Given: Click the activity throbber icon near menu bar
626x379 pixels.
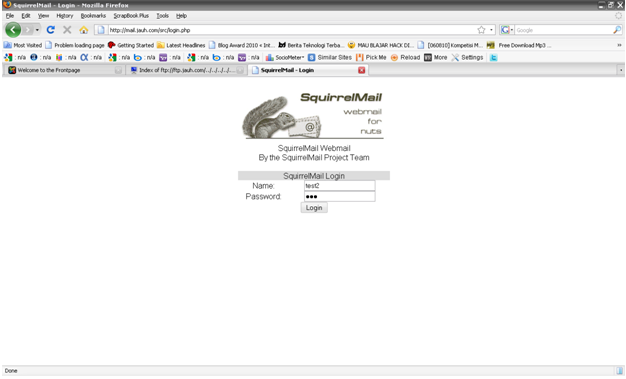Looking at the screenshot, I should click(x=618, y=16).
